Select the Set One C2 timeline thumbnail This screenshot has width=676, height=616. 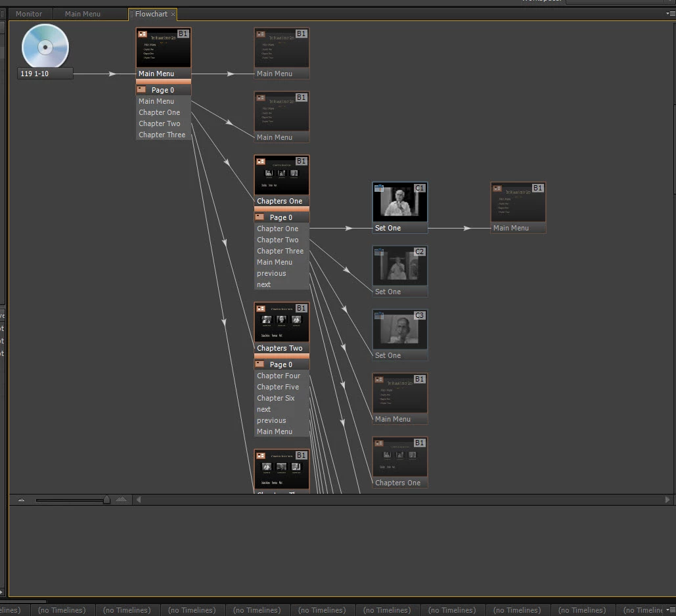(399, 267)
